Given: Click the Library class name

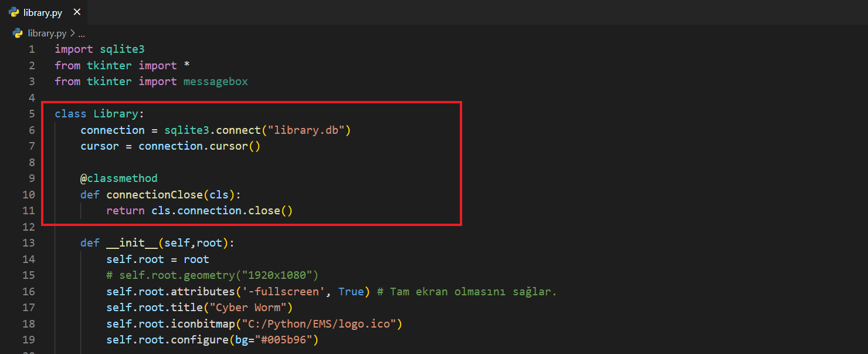Looking at the screenshot, I should (x=116, y=114).
